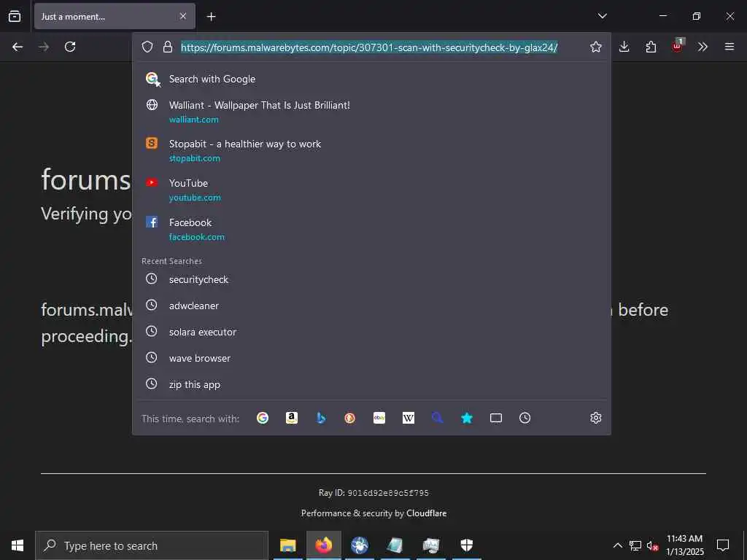Screen dimensions: 747x560
Task: View site security lock information
Action: click(x=167, y=47)
